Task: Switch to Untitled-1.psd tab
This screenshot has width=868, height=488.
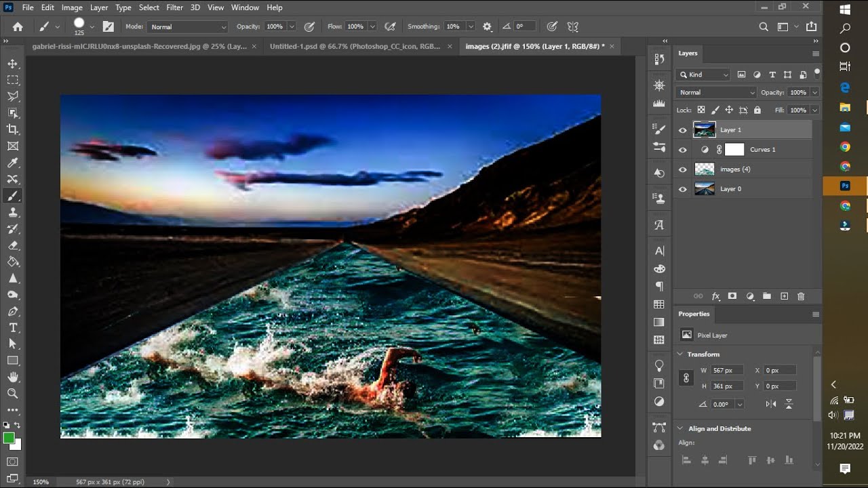Action: (x=355, y=46)
